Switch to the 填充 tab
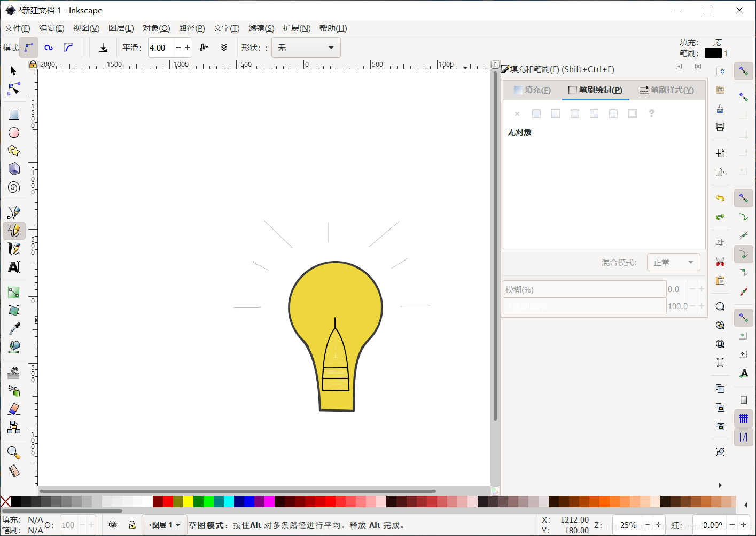 pyautogui.click(x=532, y=90)
